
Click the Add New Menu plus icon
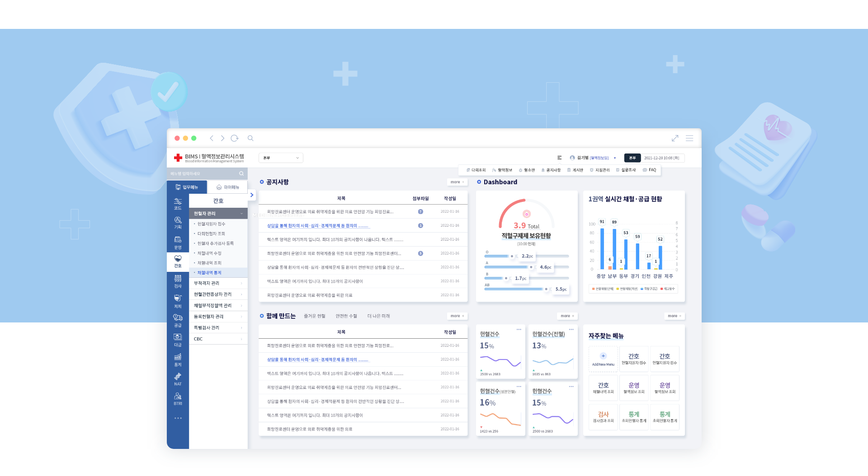click(x=603, y=356)
